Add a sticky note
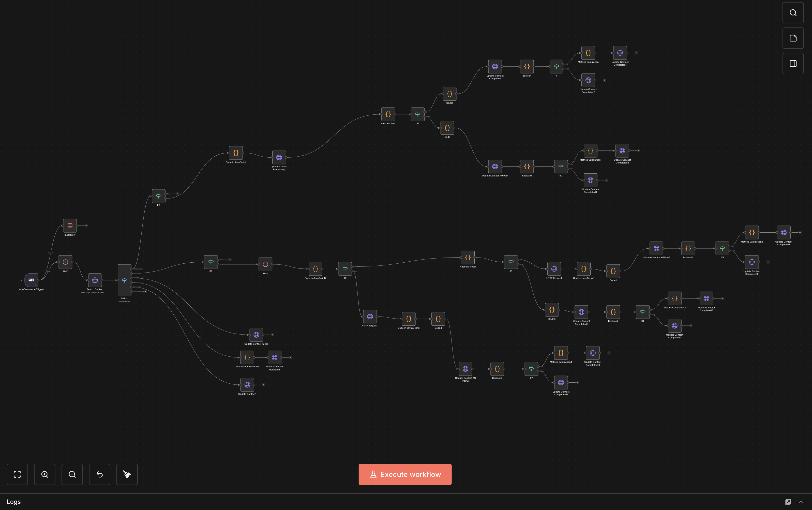 pos(793,38)
